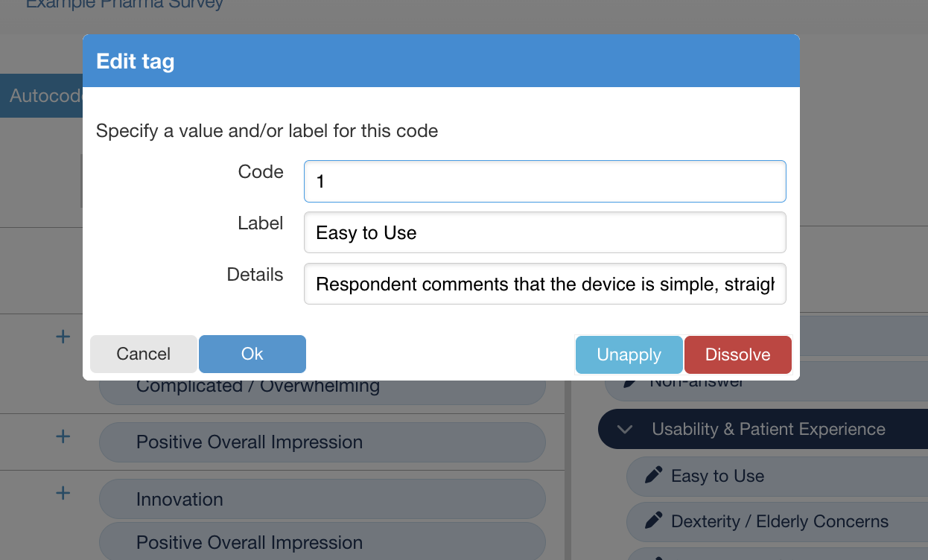Screen dimensions: 928x560
Task: Click the Details text field
Action: click(x=545, y=284)
